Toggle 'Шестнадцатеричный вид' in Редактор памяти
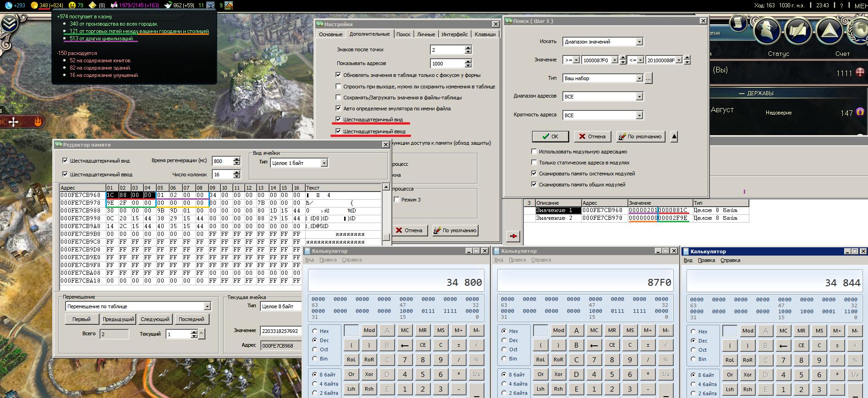 pos(65,161)
